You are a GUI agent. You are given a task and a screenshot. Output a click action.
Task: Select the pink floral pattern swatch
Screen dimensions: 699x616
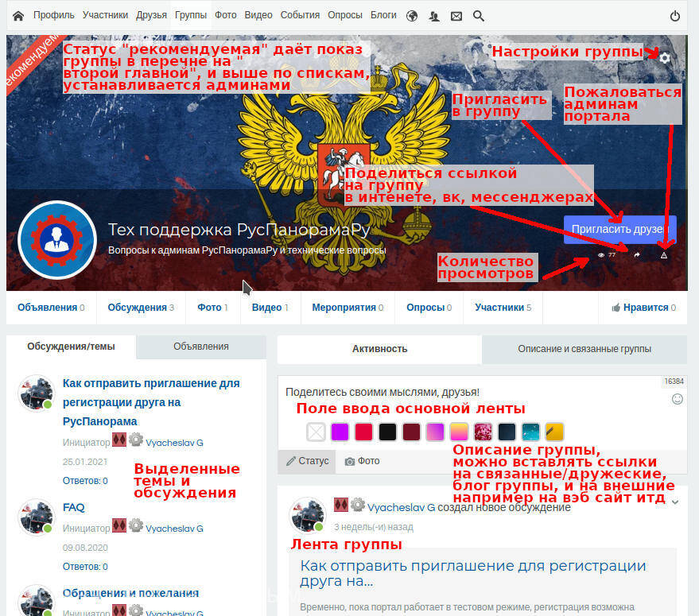(483, 432)
